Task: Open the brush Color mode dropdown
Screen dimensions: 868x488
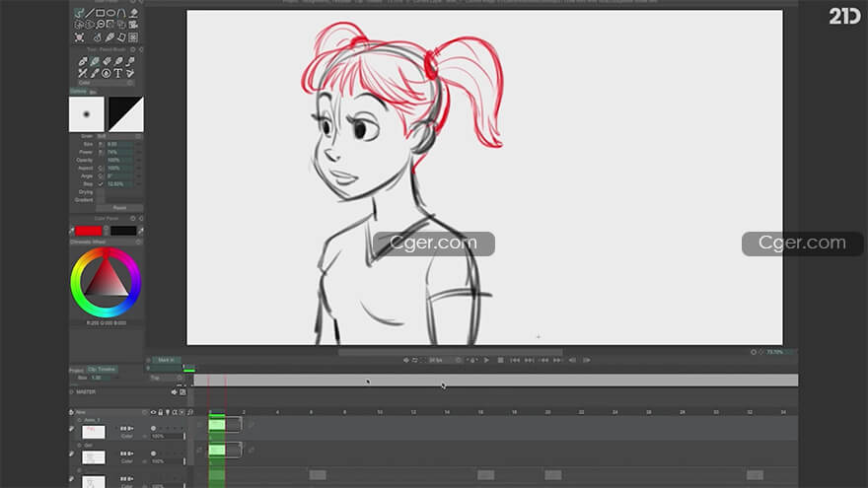Action: (x=107, y=83)
